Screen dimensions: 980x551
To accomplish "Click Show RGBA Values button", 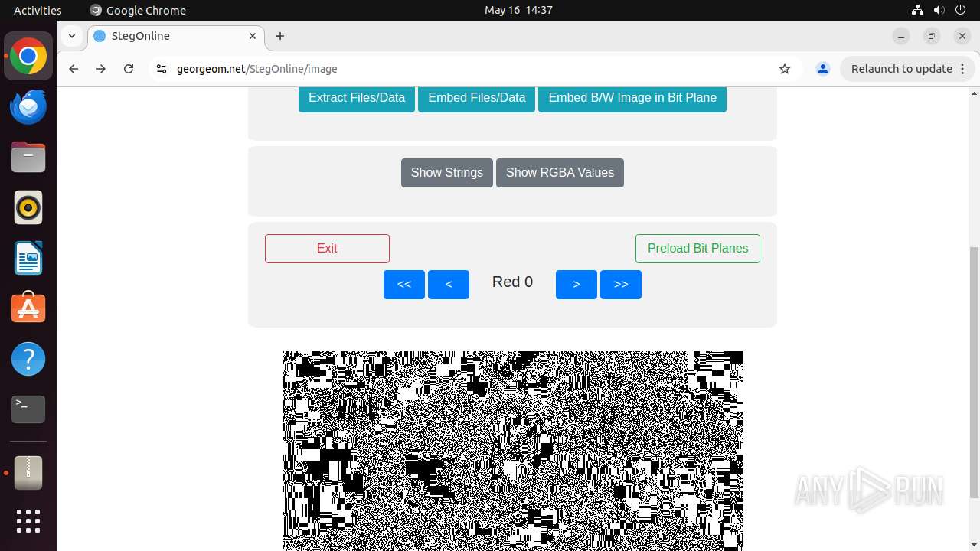I will pos(560,173).
